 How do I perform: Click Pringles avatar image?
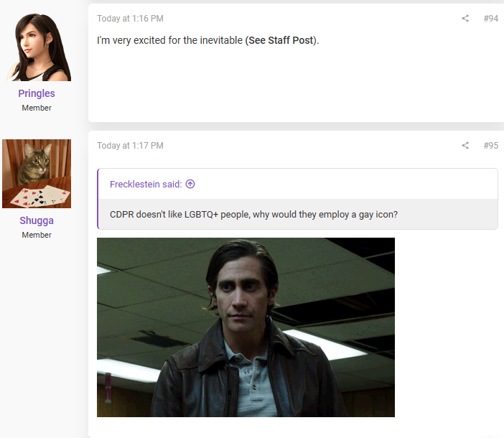coord(37,47)
